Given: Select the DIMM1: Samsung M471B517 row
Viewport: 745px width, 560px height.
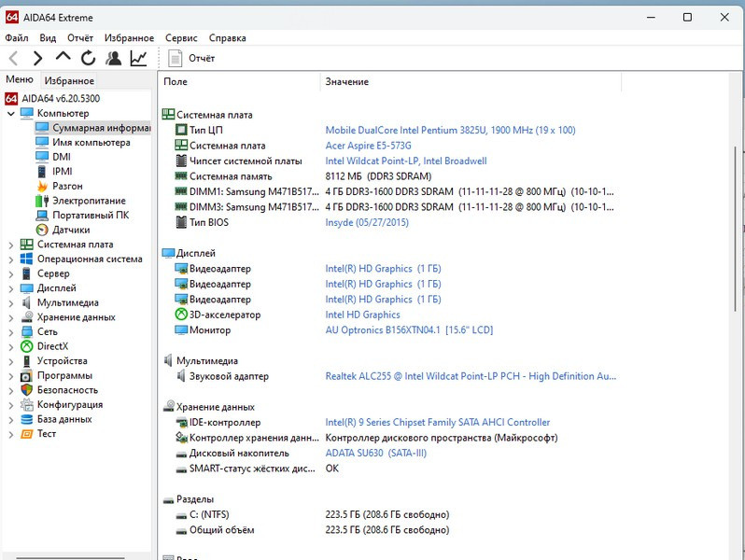Looking at the screenshot, I should tap(394, 192).
